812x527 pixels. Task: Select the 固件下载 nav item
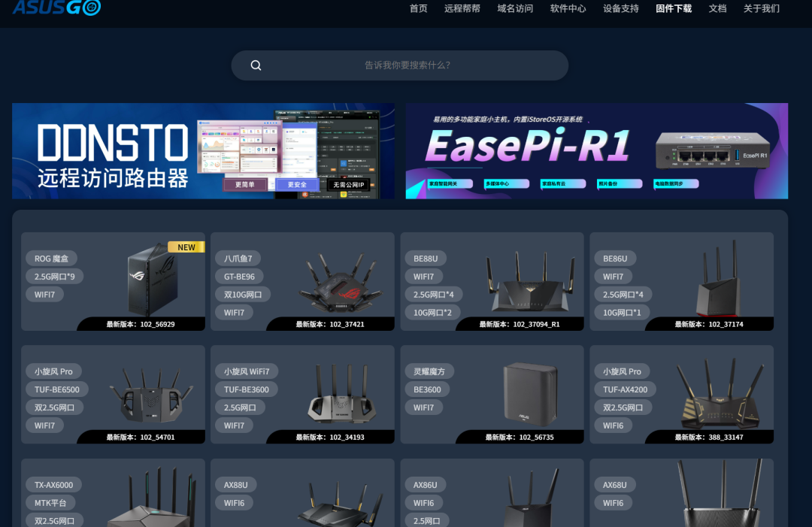pyautogui.click(x=673, y=8)
